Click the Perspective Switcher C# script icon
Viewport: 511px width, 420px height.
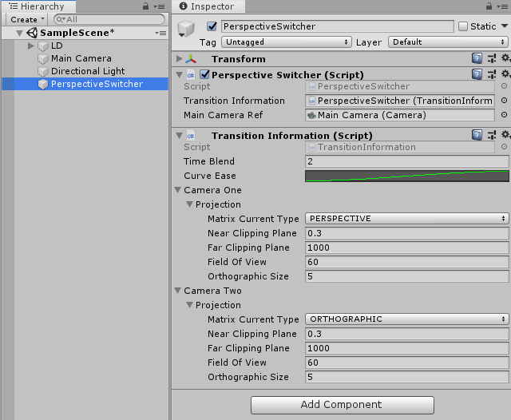(x=190, y=75)
